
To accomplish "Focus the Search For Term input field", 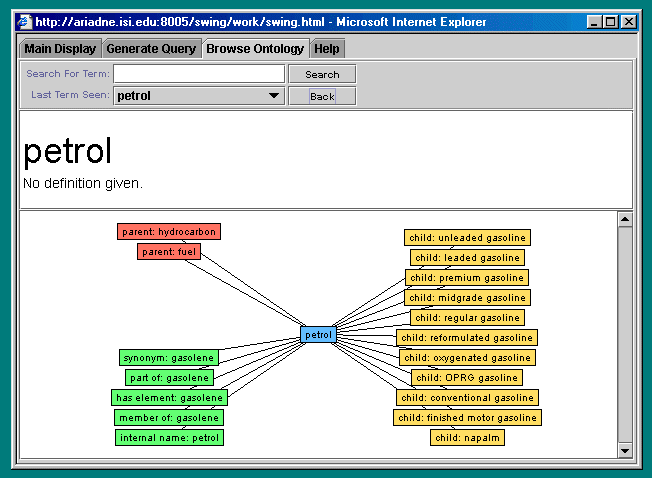I will point(198,74).
